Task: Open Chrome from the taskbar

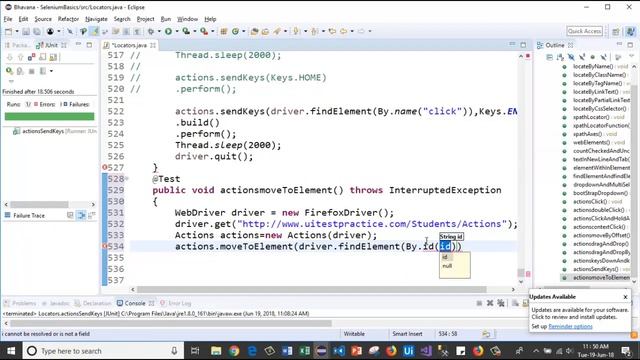Action: (234, 351)
